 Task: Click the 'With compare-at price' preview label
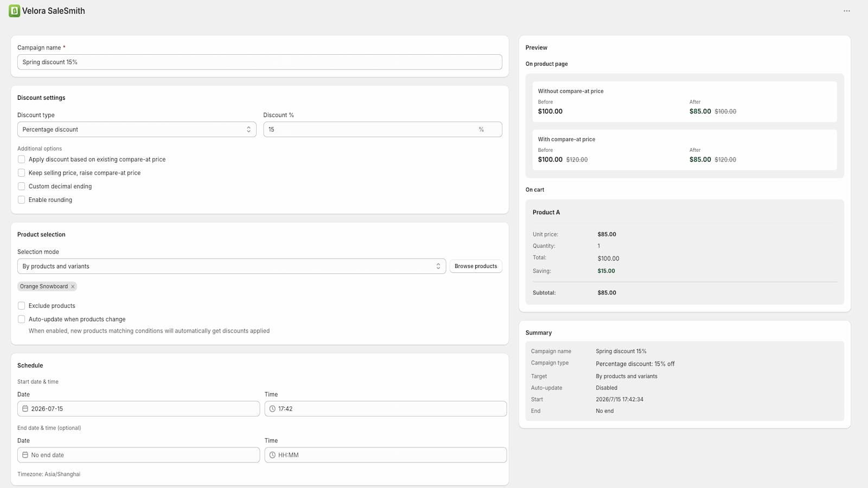click(566, 139)
